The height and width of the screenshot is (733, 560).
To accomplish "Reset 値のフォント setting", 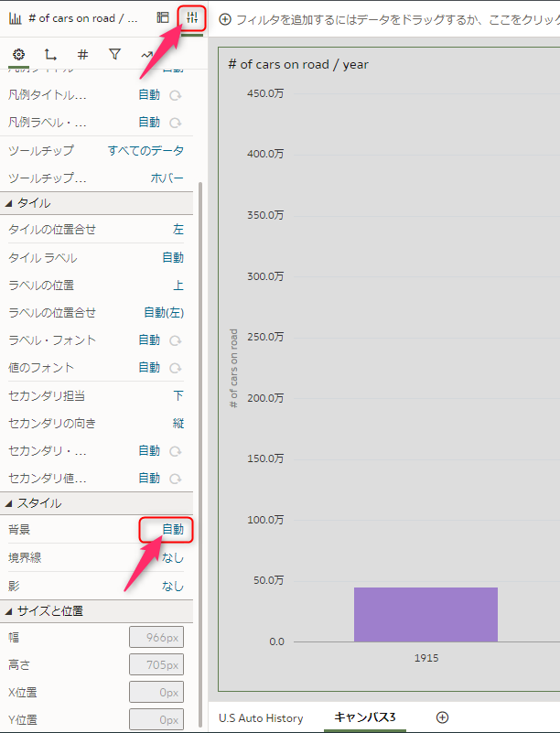I will pyautogui.click(x=176, y=369).
